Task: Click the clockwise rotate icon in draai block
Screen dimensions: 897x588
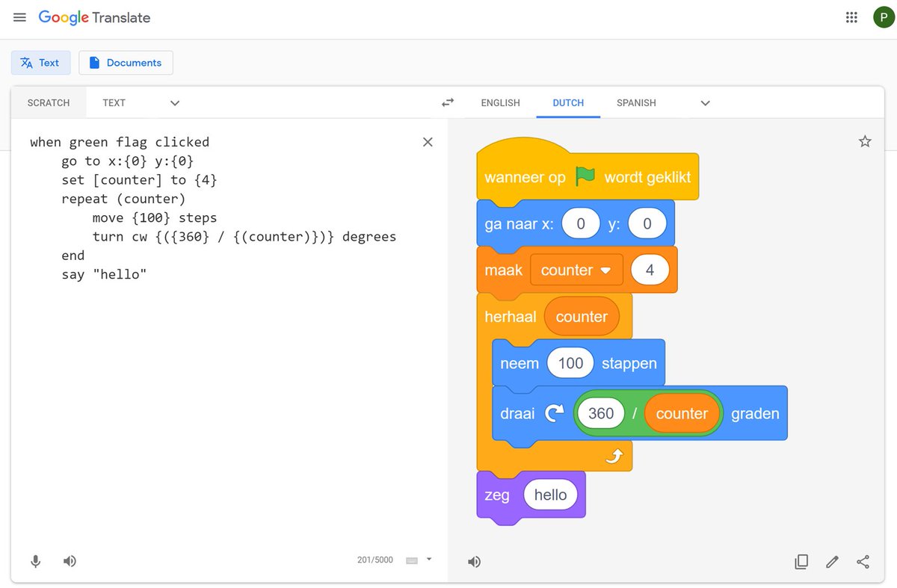Action: [x=554, y=413]
